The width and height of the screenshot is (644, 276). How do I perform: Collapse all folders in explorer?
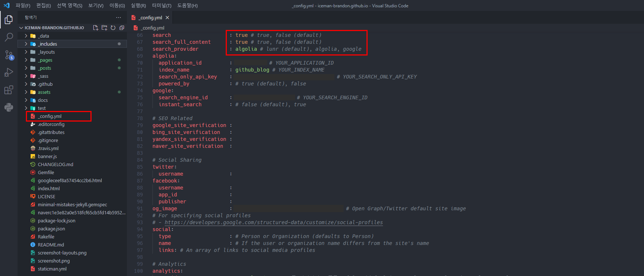click(x=122, y=28)
